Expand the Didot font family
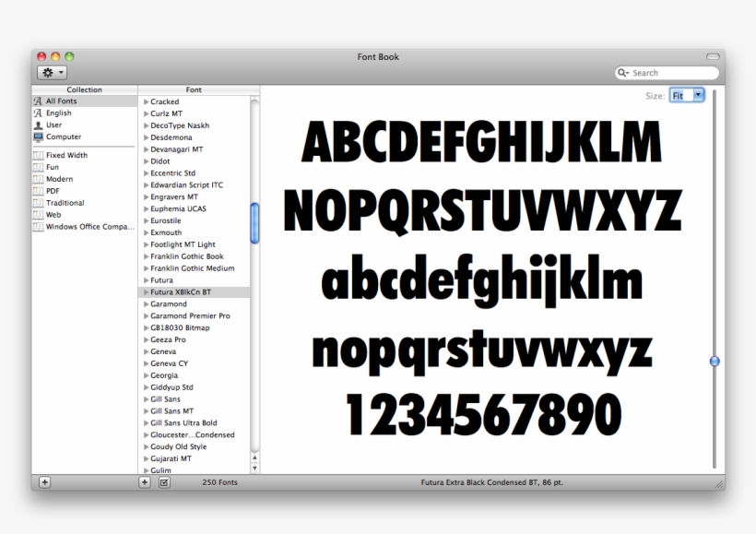Image resolution: width=756 pixels, height=534 pixels. [146, 161]
